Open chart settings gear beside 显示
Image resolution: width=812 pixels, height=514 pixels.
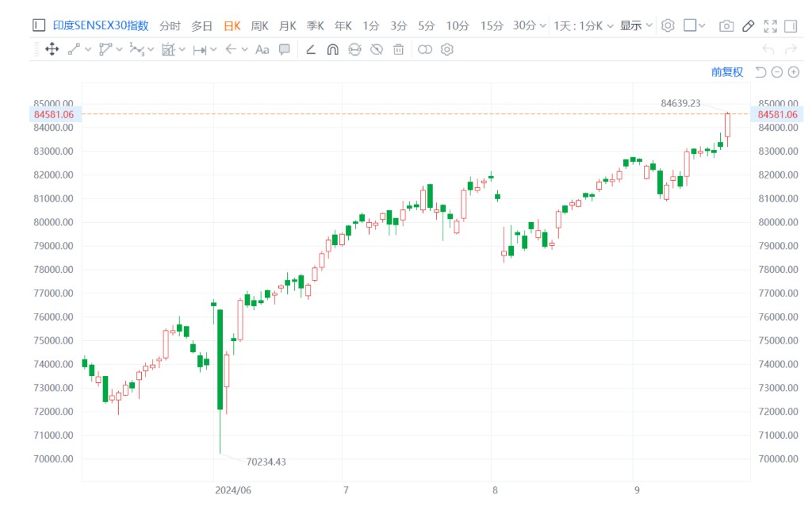[x=668, y=25]
